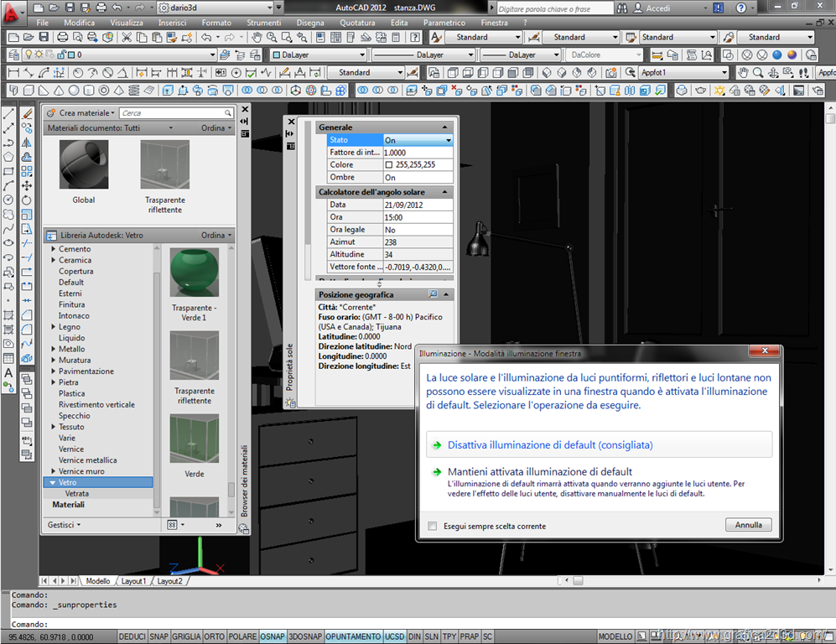The height and width of the screenshot is (644, 836).
Task: Expand the Legno category in material library
Action: coord(54,327)
